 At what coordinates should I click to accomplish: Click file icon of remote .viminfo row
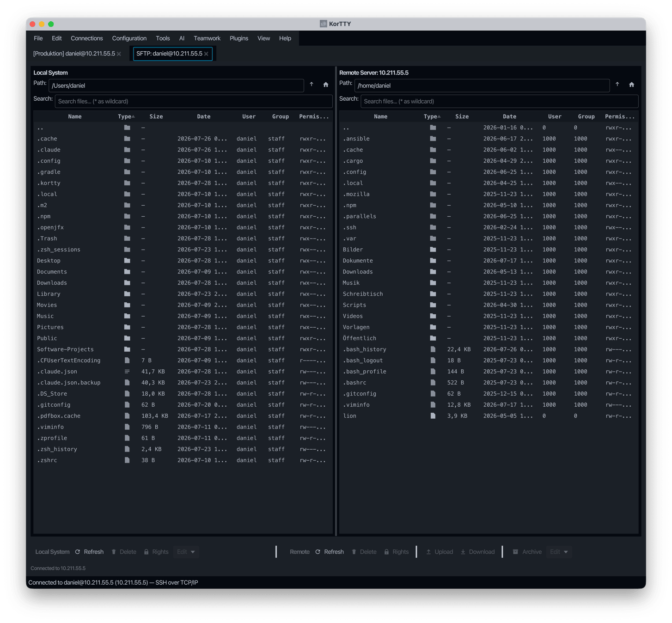(x=433, y=405)
